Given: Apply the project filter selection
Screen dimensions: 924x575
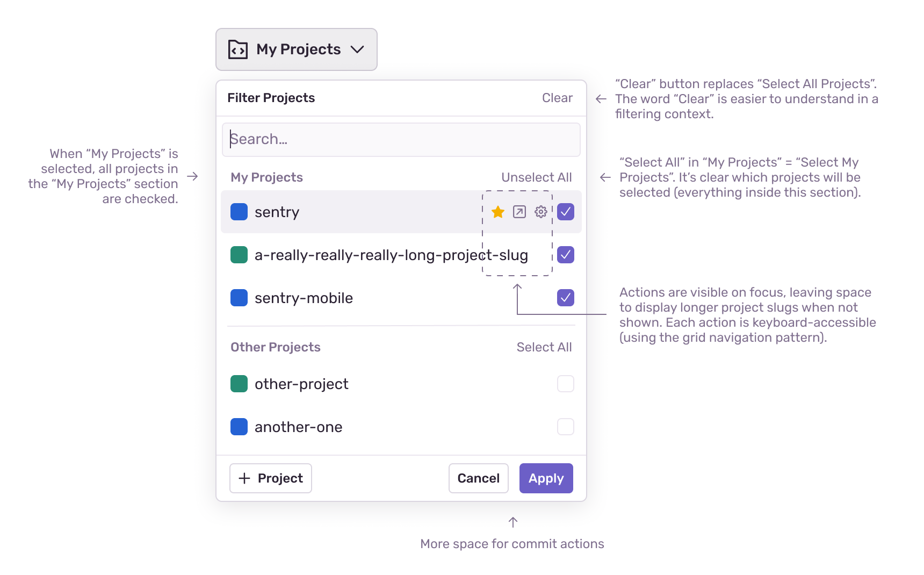Looking at the screenshot, I should [x=546, y=478].
